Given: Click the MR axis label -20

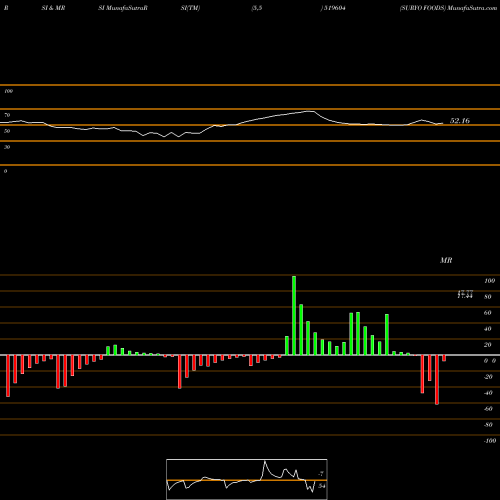Looking at the screenshot, I should pyautogui.click(x=488, y=377).
